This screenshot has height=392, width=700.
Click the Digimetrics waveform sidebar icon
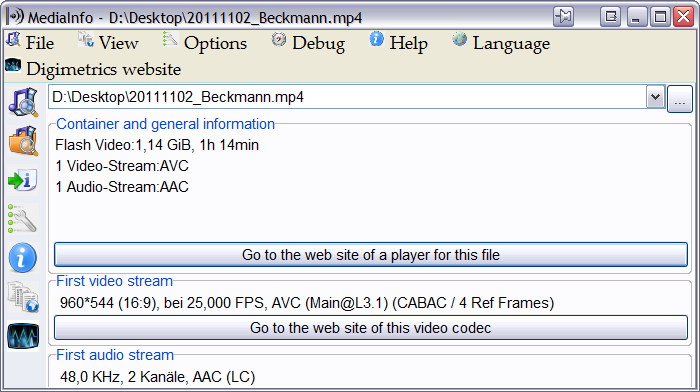(23, 336)
